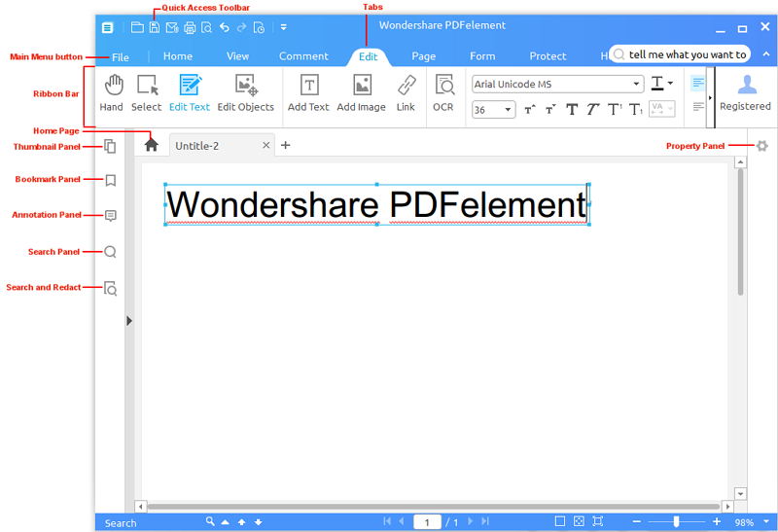
Task: Select the Hand tool
Action: click(x=112, y=93)
